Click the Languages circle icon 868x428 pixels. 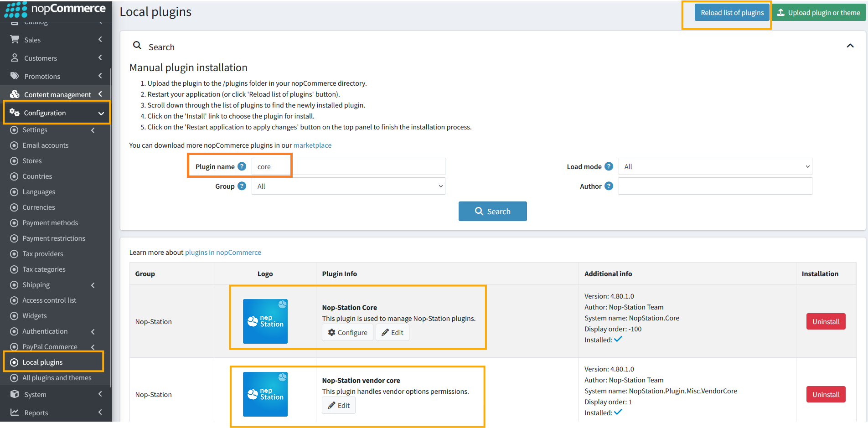pos(14,192)
